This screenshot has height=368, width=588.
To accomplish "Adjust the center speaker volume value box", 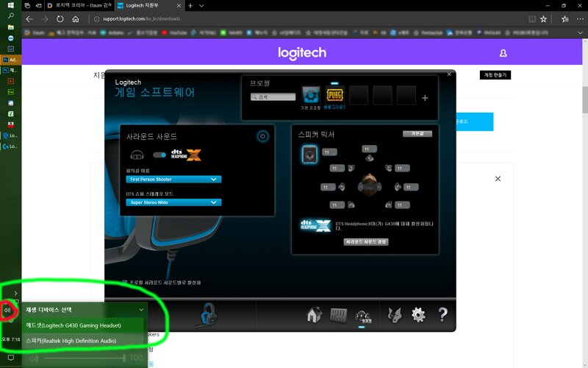I will pos(370,149).
